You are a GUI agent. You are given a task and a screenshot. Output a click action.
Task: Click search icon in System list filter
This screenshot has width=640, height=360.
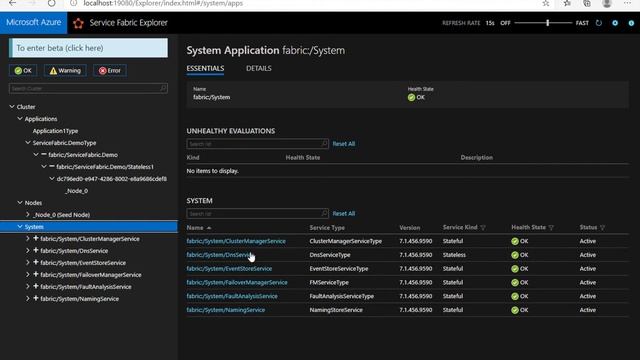coord(324,213)
